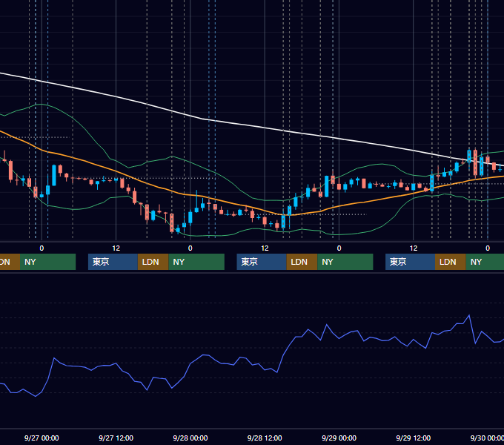Click the 9/29 12:00 date label

pyautogui.click(x=414, y=438)
